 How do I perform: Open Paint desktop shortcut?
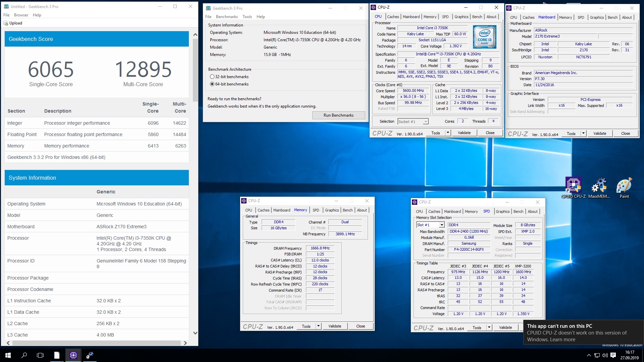624,188
